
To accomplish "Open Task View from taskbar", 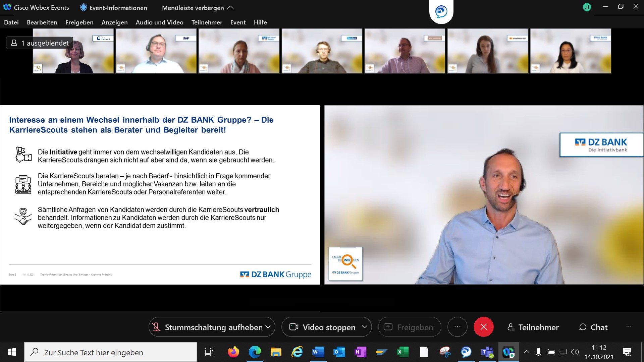I will click(x=209, y=352).
